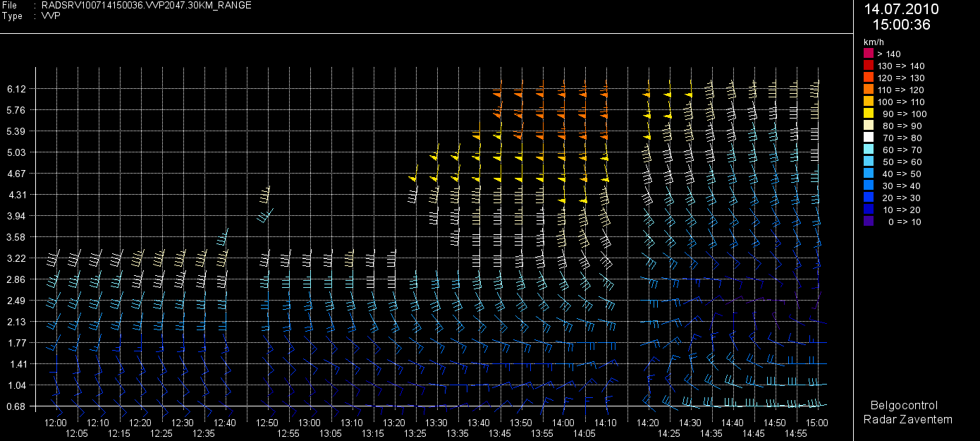
Task: Pick the orange '110 => 120' legend swatch
Action: pos(869,90)
